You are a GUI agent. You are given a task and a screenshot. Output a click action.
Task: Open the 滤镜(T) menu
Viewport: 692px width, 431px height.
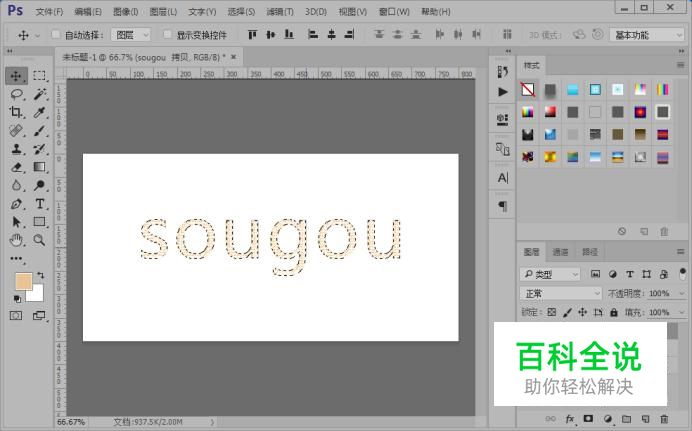pos(280,11)
